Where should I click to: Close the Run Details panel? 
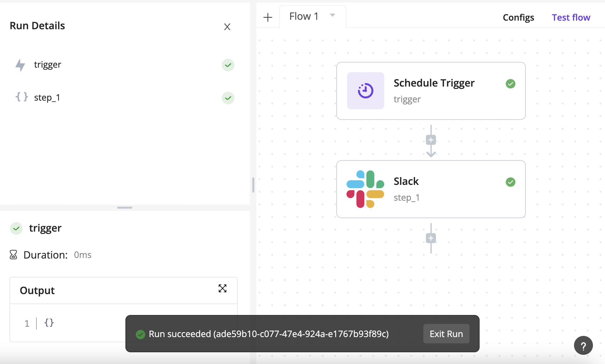227,27
